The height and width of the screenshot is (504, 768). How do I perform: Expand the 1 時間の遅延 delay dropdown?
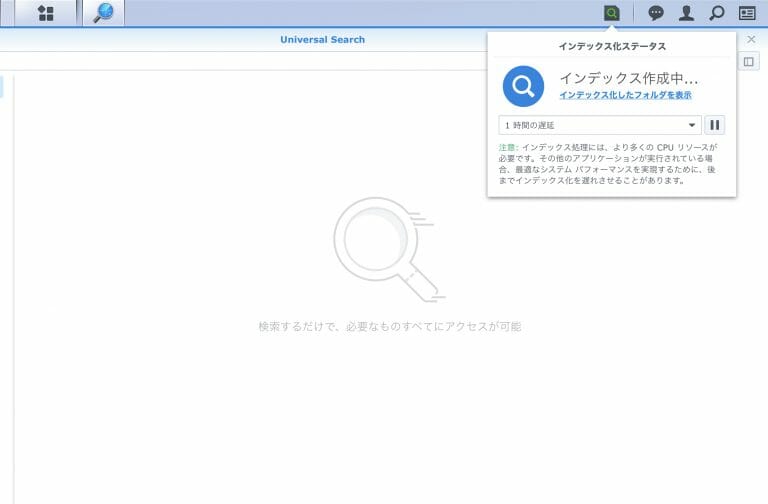(600, 125)
